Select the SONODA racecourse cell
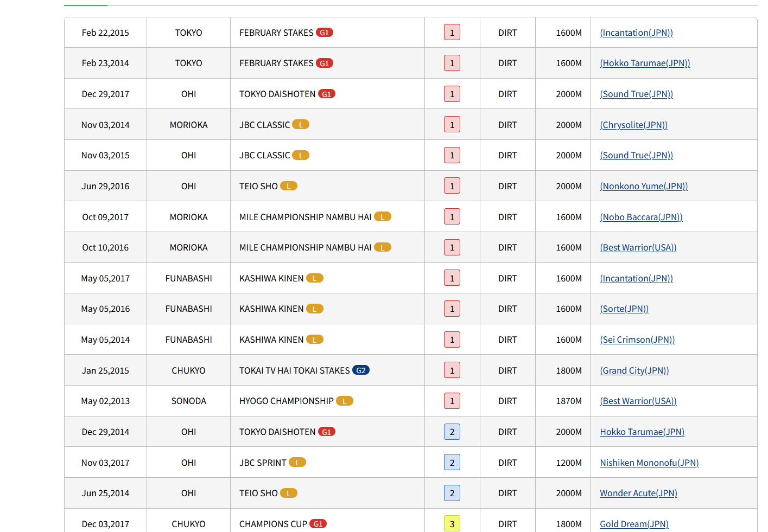 pyautogui.click(x=189, y=401)
